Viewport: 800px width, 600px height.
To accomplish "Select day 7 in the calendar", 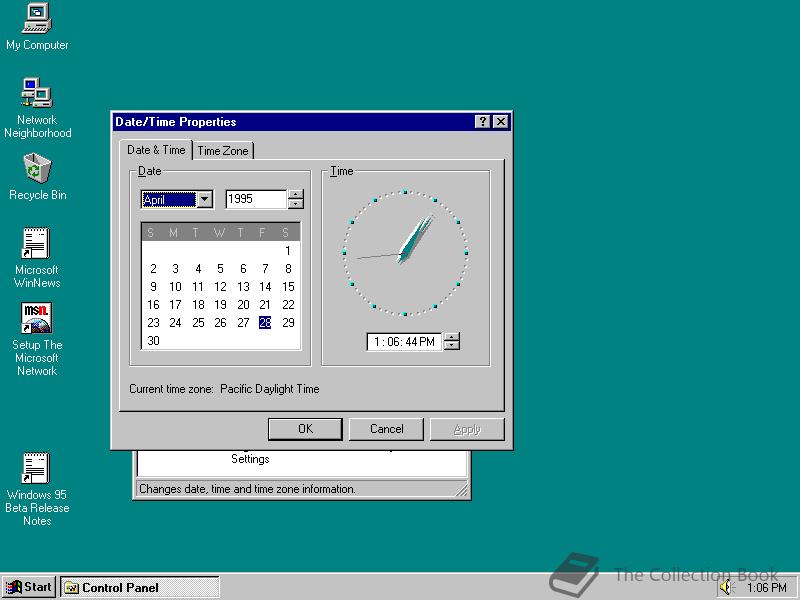I will [265, 269].
